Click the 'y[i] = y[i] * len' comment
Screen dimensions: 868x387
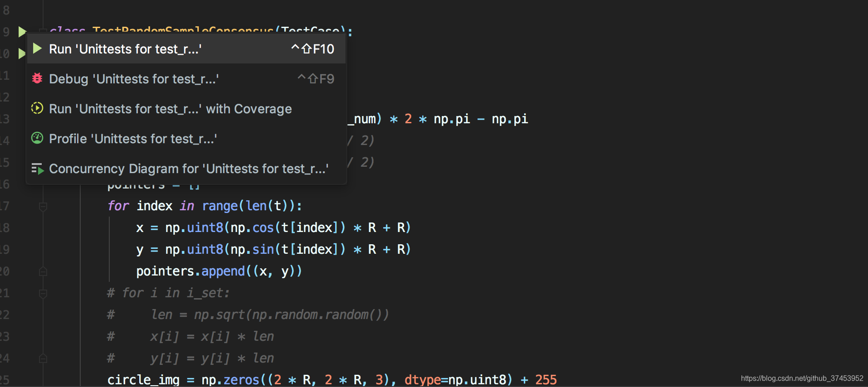click(212, 358)
